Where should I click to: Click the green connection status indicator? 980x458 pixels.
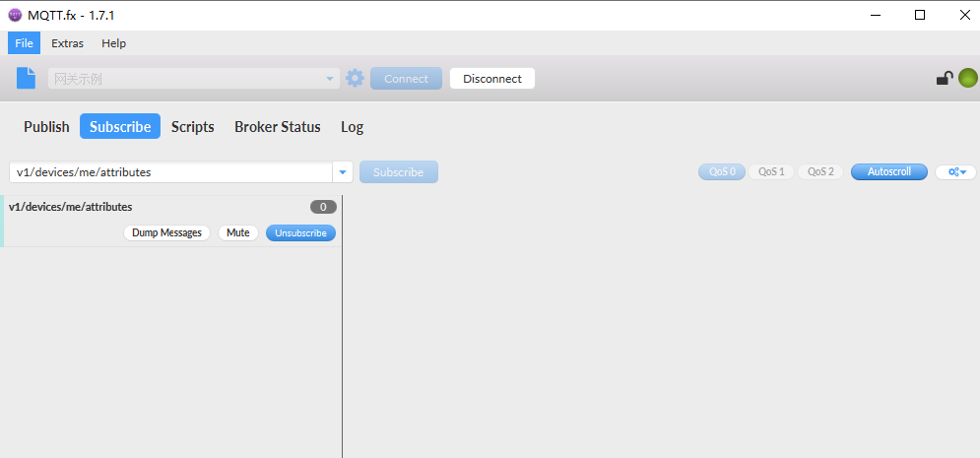968,78
